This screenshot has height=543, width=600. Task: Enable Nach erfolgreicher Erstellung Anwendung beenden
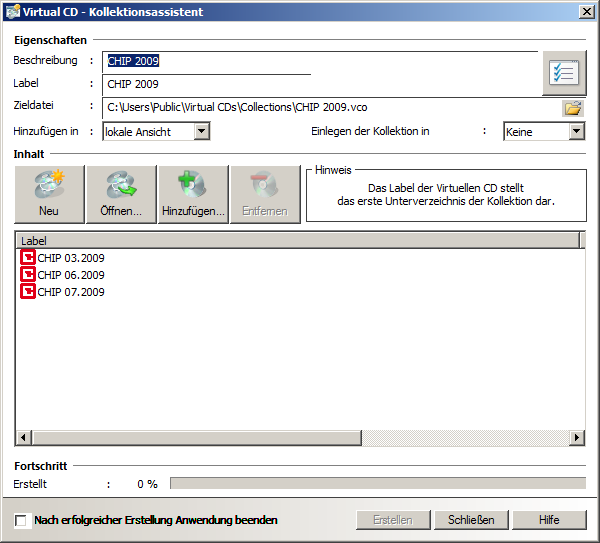(x=21, y=520)
